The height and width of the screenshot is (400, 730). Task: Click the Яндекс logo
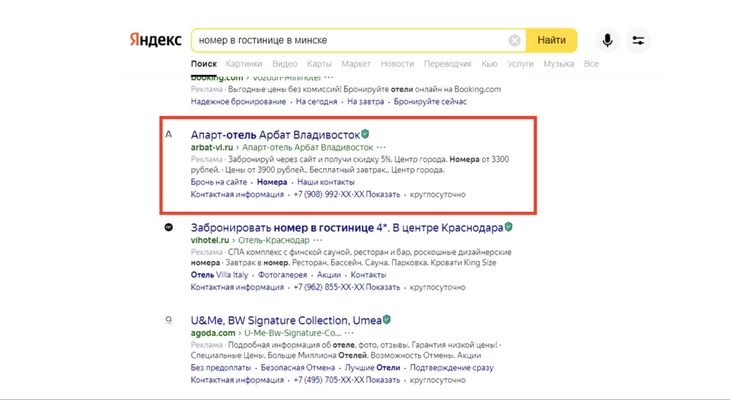point(155,40)
